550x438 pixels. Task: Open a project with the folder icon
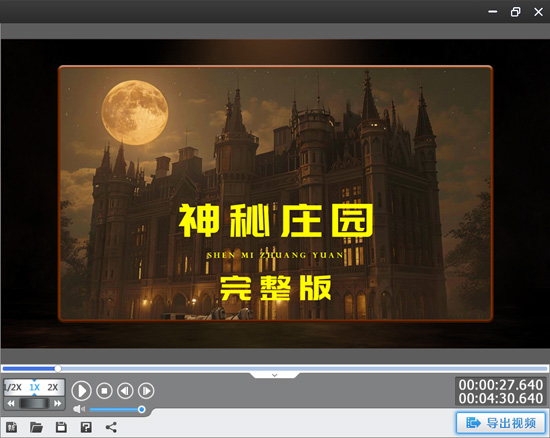[36, 427]
